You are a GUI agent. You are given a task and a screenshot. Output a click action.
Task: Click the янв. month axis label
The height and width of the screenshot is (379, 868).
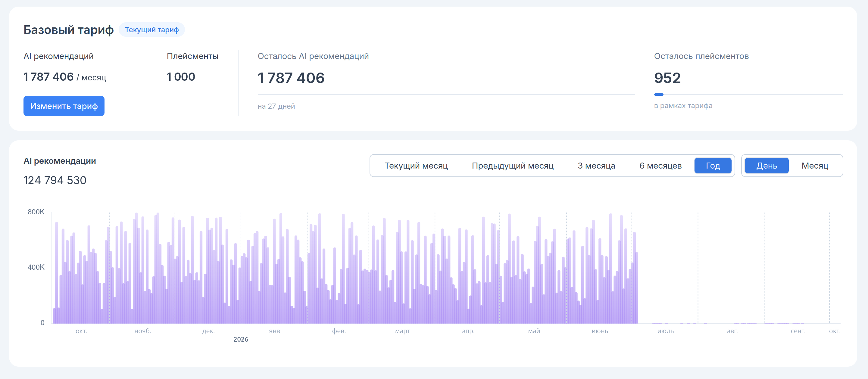coord(275,331)
